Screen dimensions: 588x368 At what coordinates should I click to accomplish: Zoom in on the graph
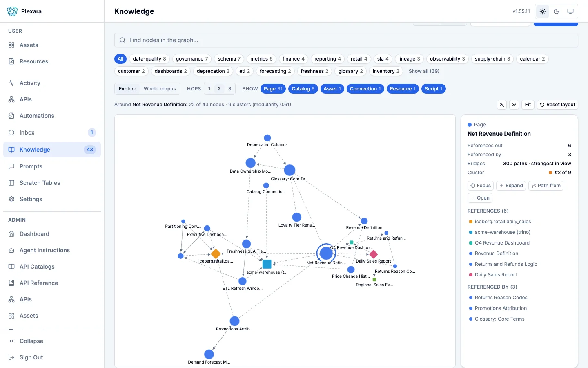tap(502, 105)
